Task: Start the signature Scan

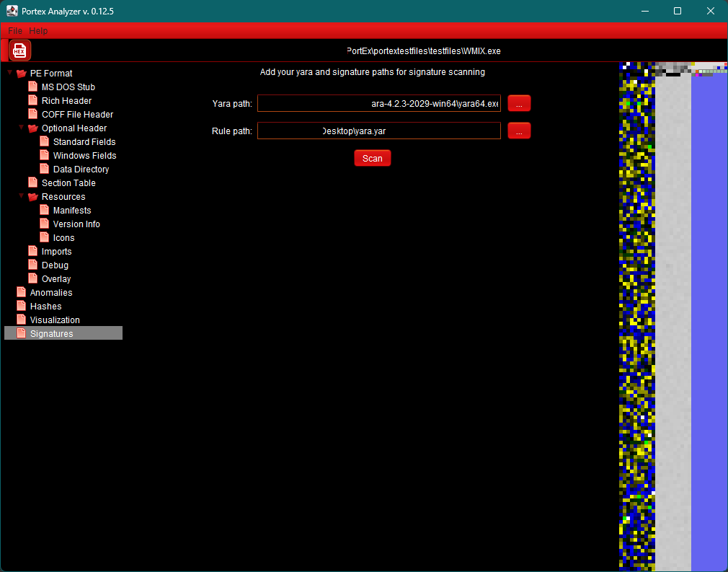Action: (373, 158)
